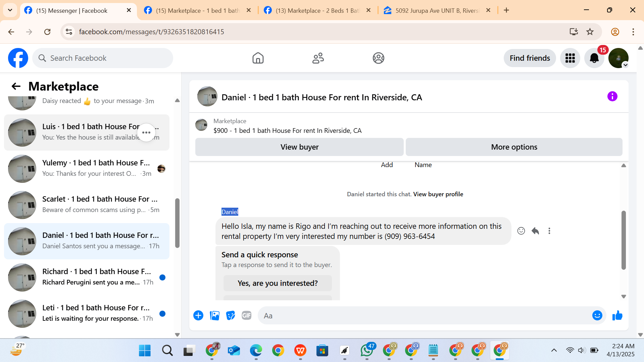The height and width of the screenshot is (362, 644).
Task: Go to the Home feed icon
Action: click(258, 58)
